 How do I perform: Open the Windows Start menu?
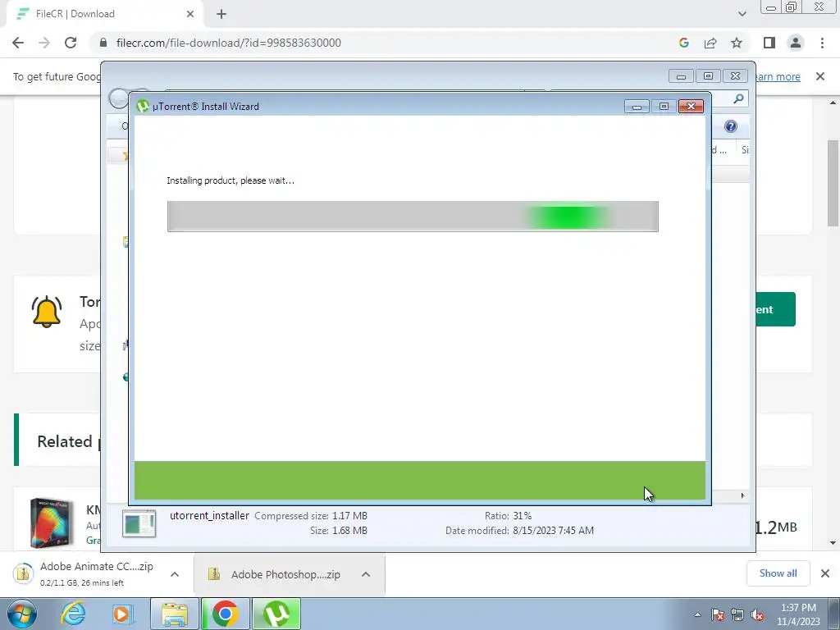[21, 614]
